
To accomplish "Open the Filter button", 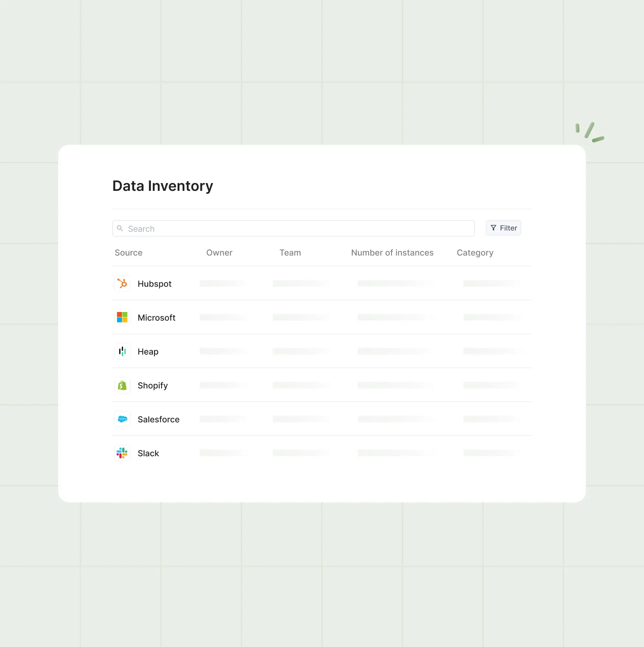I will 503,228.
